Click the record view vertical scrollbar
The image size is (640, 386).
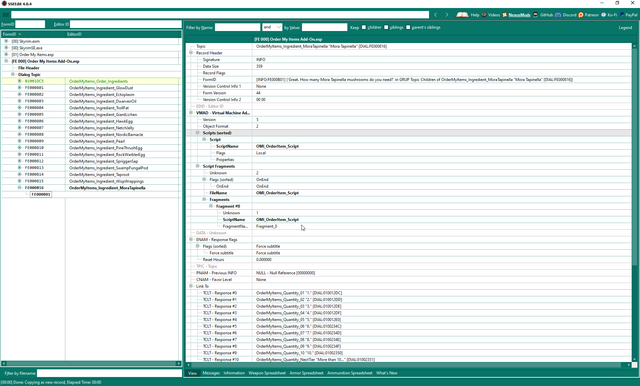635,202
